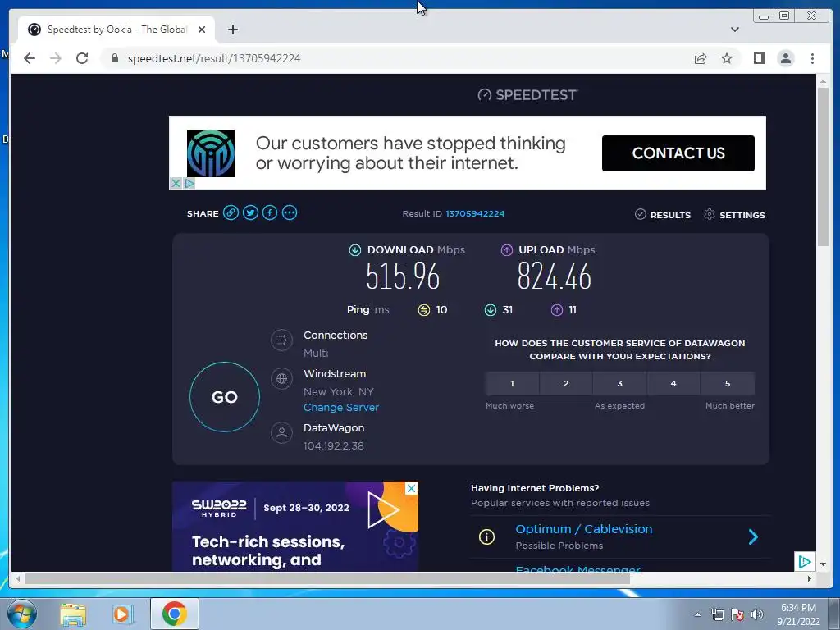Close the top banner ad X
The image size is (840, 630).
tap(176, 183)
